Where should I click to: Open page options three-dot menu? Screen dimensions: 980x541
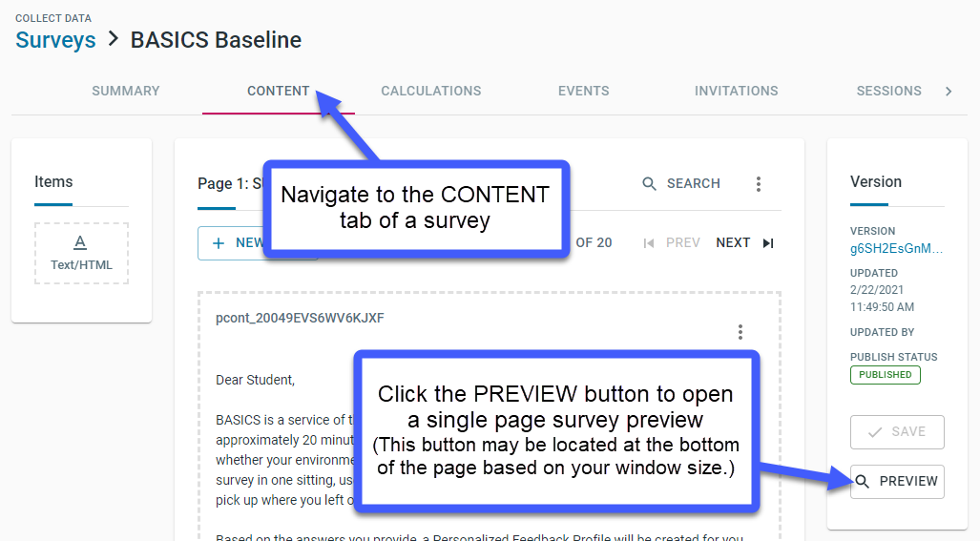(758, 183)
